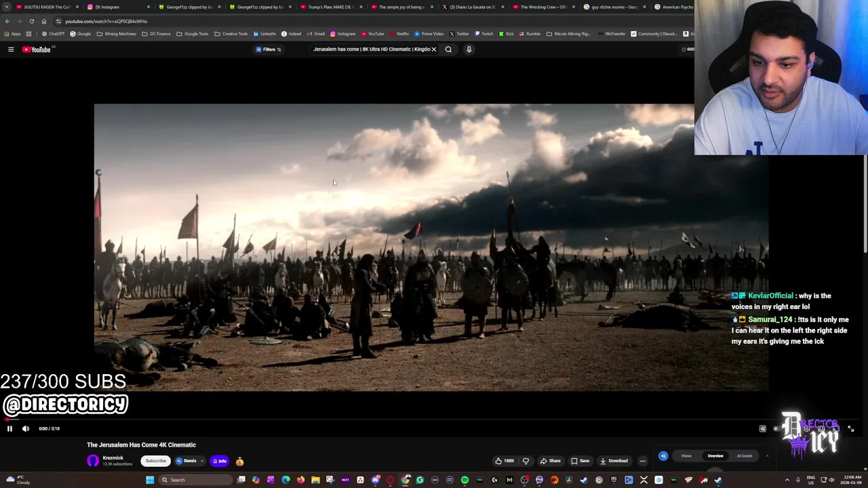Open Twitch bookmark

coord(484,34)
